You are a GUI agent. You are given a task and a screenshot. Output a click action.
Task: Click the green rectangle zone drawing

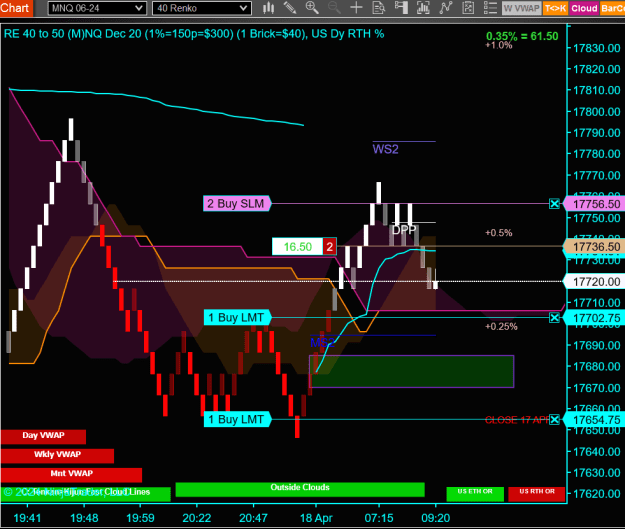[x=412, y=372]
